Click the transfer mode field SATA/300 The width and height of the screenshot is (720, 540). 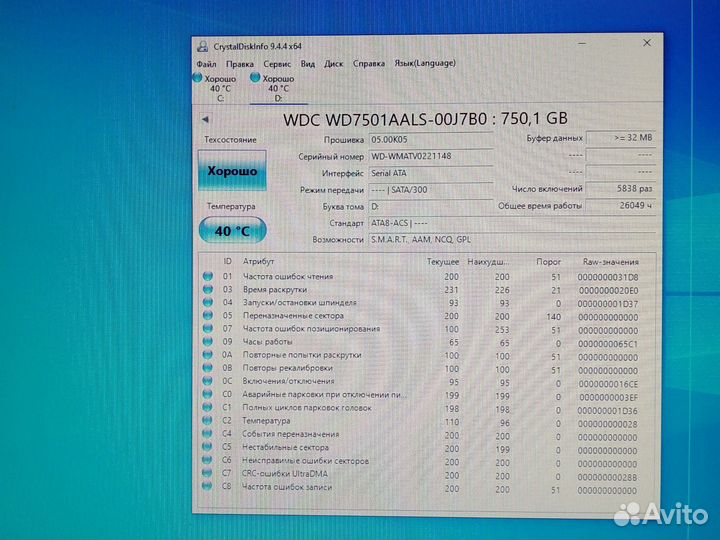(x=431, y=190)
